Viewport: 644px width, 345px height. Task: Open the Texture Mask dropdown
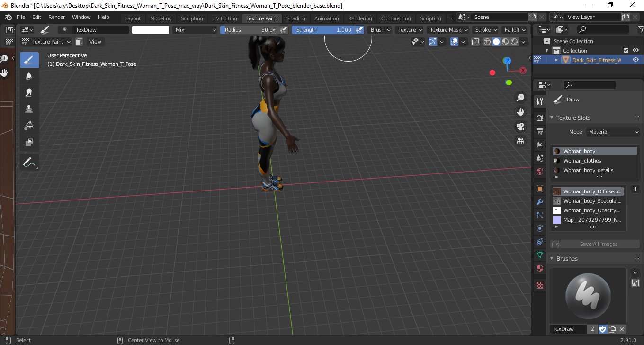point(448,29)
